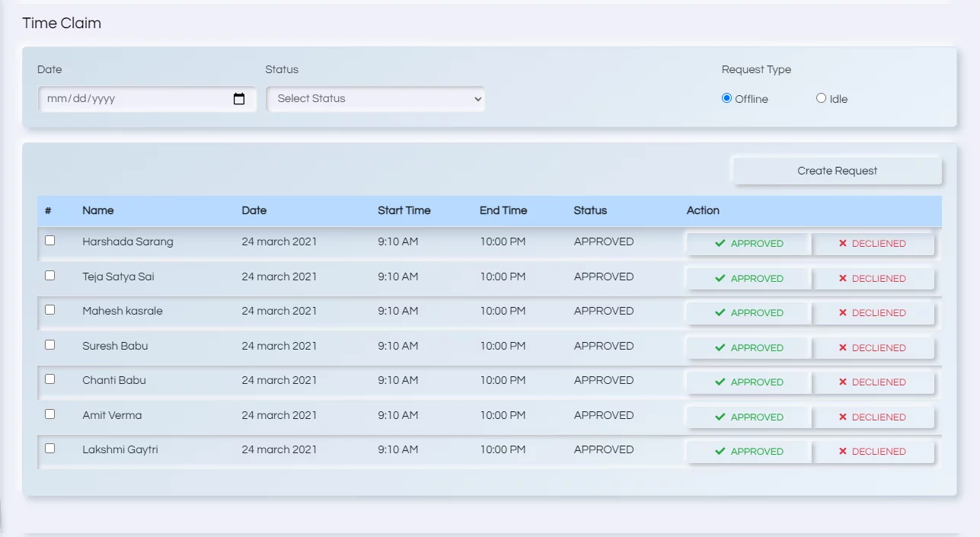
Task: Select the name Lakshmi Gaytri
Action: pyautogui.click(x=120, y=449)
